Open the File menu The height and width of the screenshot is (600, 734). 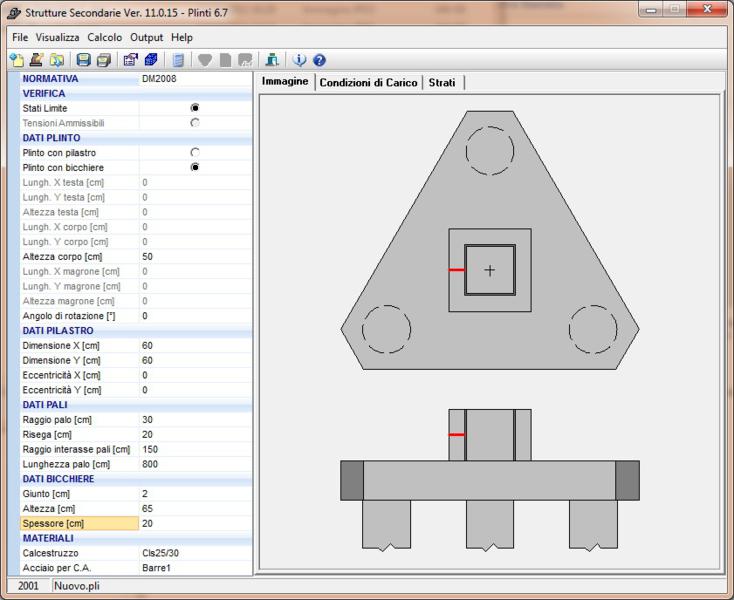(20, 37)
